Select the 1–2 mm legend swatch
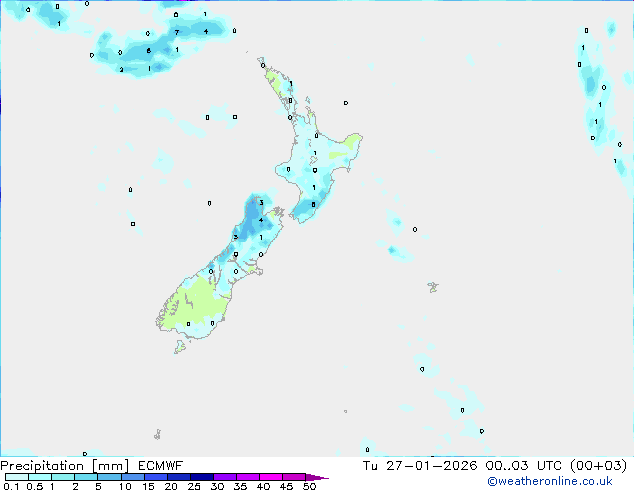The width and height of the screenshot is (634, 490). tap(63, 477)
